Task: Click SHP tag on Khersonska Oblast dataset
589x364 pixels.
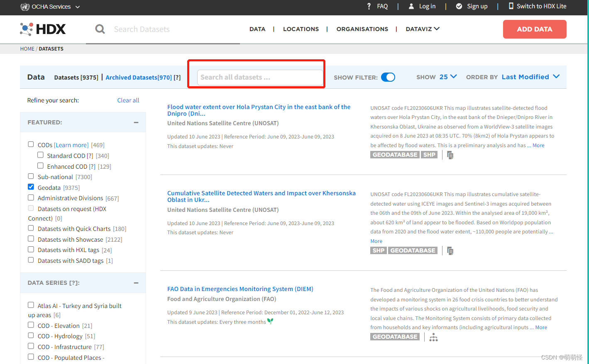Action: (379, 250)
